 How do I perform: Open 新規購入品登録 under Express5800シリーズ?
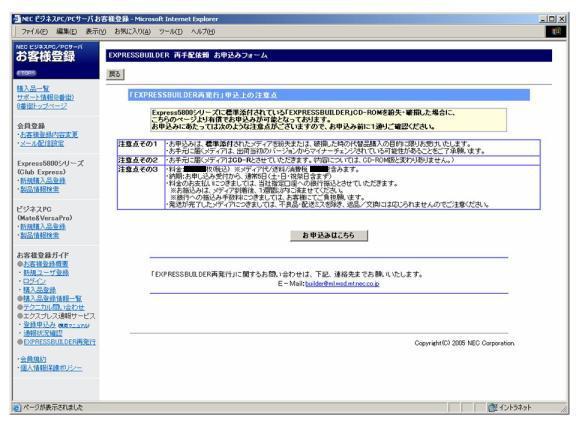pyautogui.click(x=43, y=180)
